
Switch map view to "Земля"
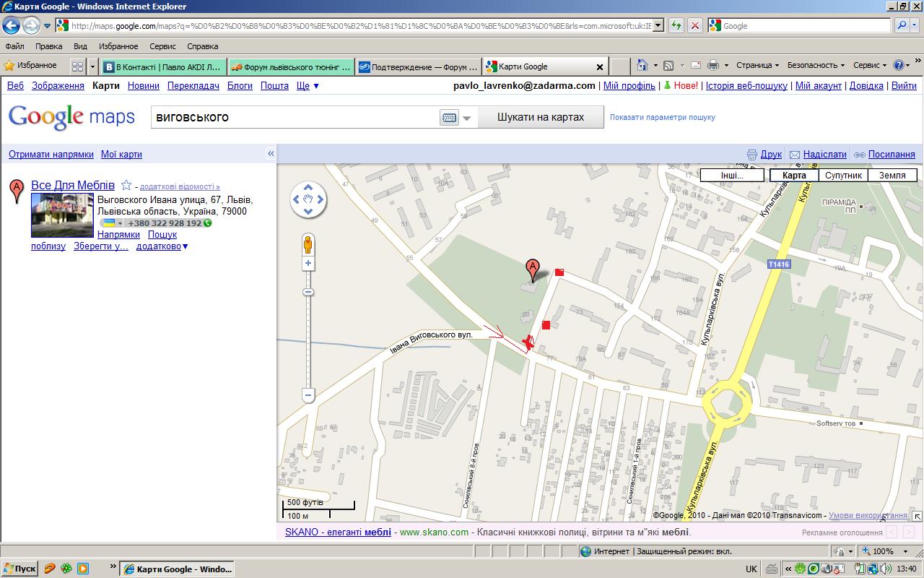pos(892,175)
